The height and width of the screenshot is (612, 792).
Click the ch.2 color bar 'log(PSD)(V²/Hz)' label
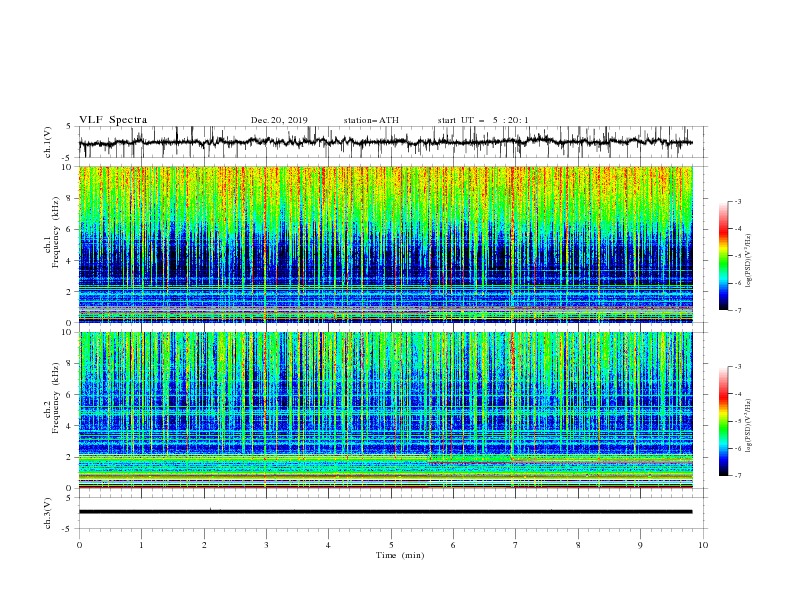pos(749,426)
